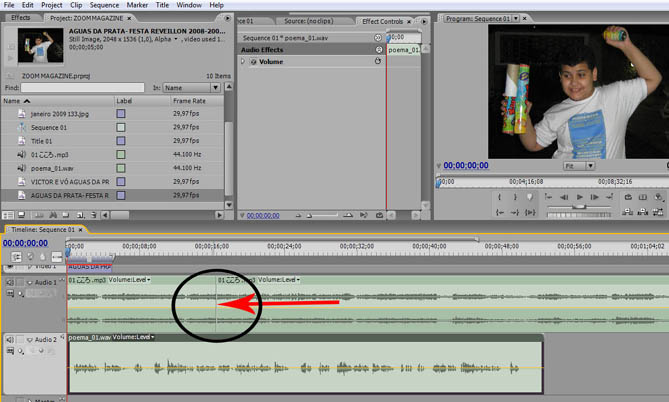The width and height of the screenshot is (669, 402).
Task: Switch Project panel to list view
Action: pyautogui.click(x=9, y=212)
